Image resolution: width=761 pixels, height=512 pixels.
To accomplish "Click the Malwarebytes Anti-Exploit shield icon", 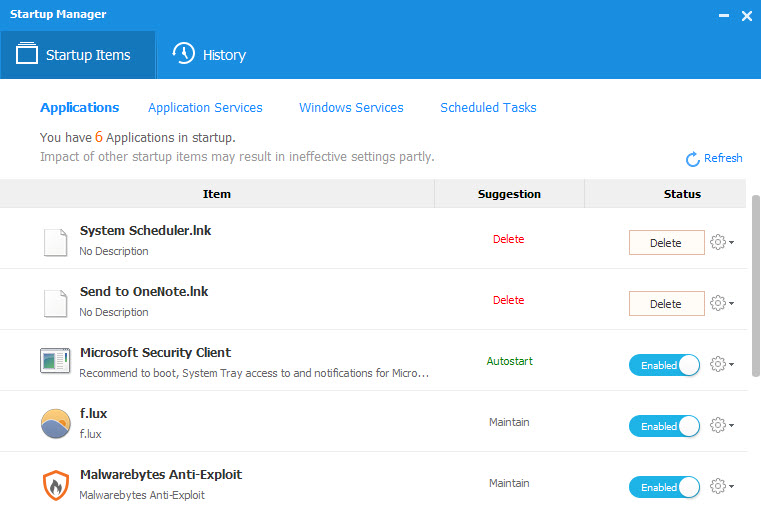I will point(56,485).
